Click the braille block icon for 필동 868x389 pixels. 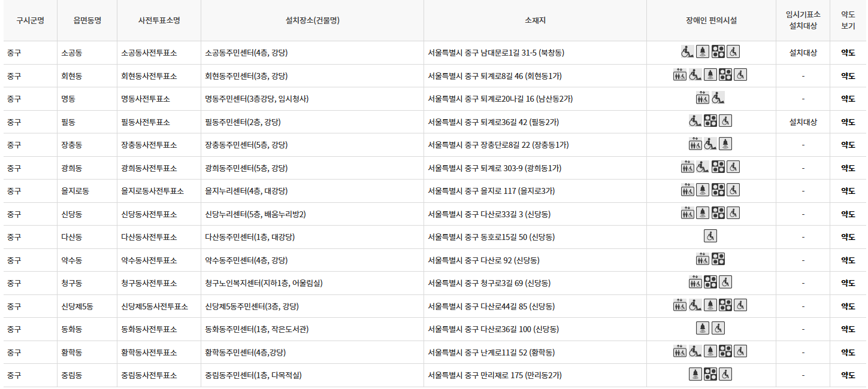pos(711,120)
